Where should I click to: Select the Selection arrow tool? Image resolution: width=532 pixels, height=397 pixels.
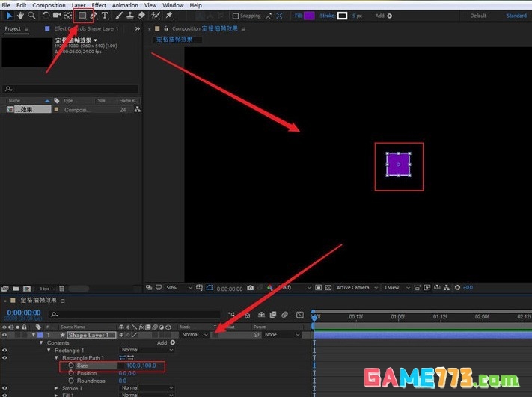point(8,15)
